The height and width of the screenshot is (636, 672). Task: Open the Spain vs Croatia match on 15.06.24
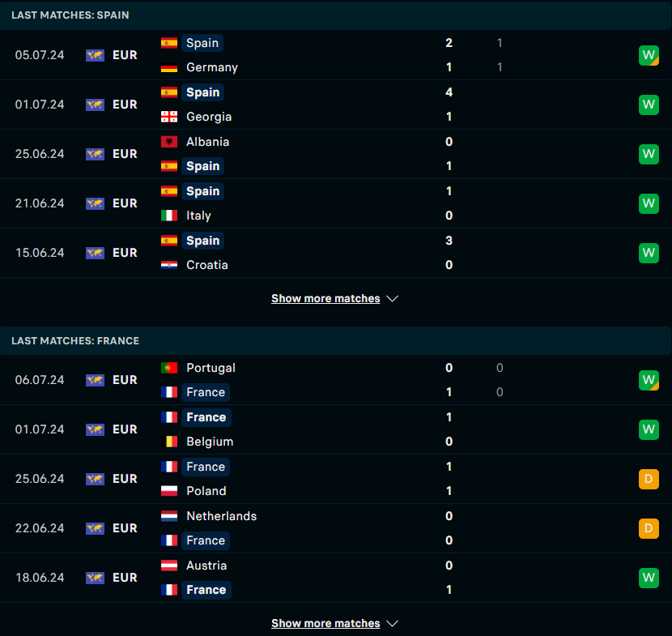pyautogui.click(x=324, y=253)
